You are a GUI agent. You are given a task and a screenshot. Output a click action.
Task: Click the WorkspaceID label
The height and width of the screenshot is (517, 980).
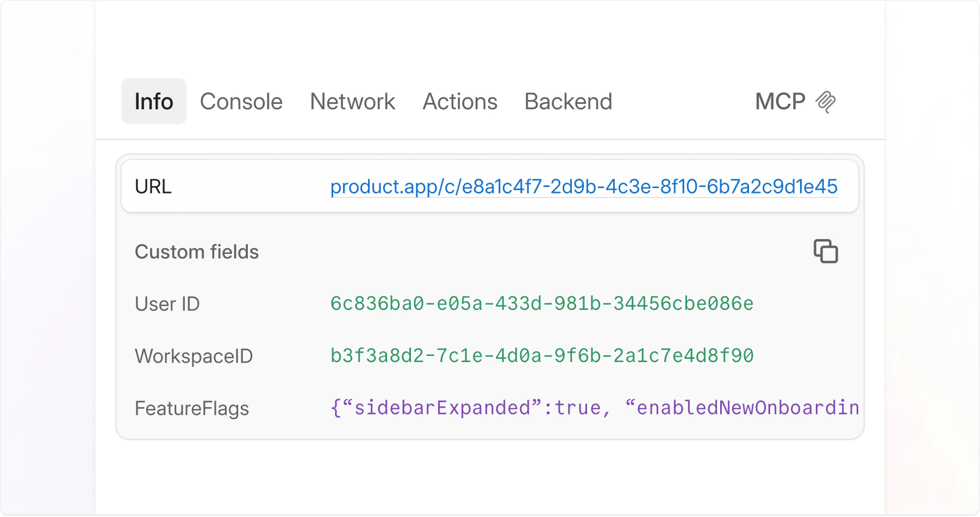(x=194, y=356)
